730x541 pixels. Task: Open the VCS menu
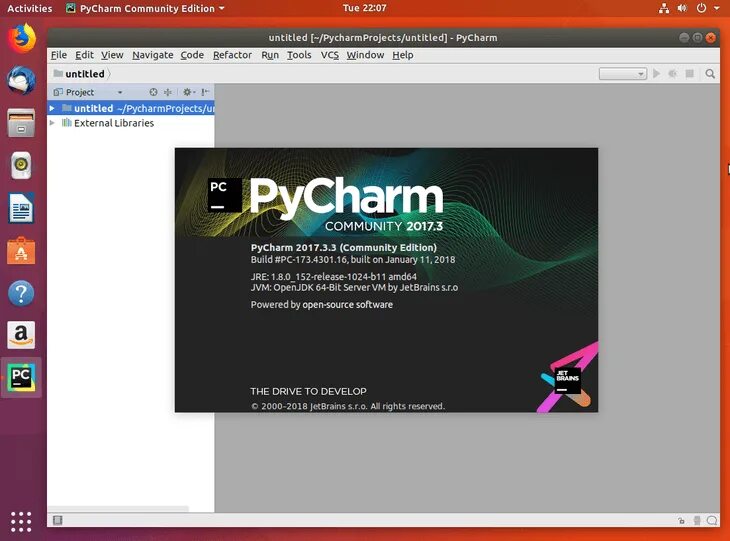point(330,55)
